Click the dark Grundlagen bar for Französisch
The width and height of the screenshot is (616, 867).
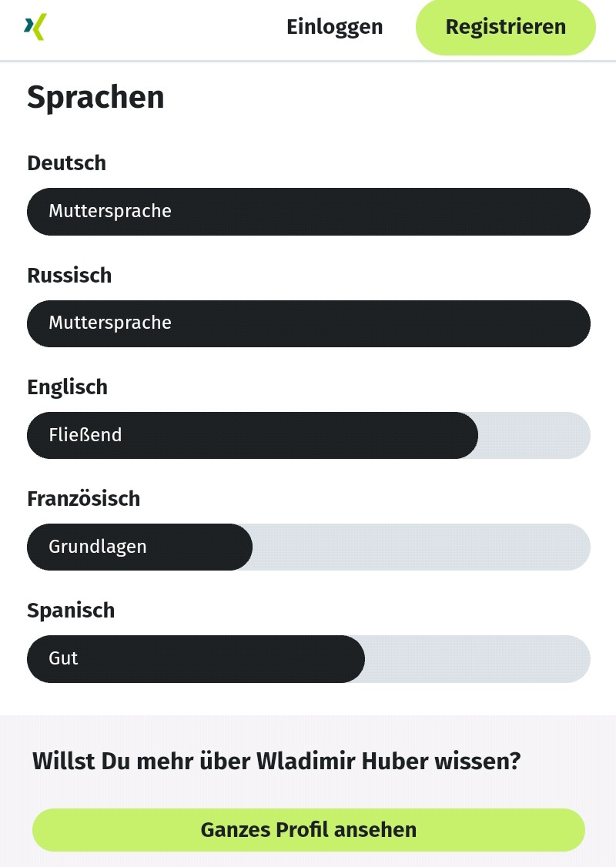139,547
